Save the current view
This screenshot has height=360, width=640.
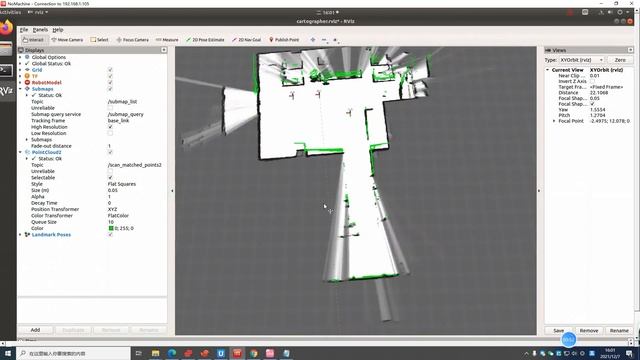pos(559,331)
